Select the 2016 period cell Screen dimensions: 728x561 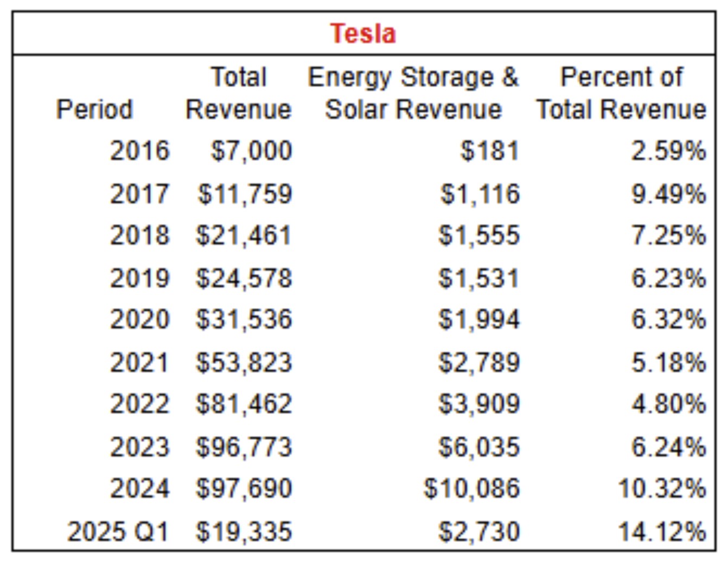coord(140,150)
